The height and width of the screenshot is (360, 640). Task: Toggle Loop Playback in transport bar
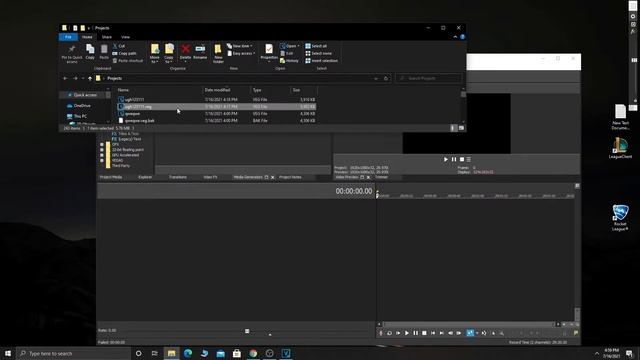tap(389, 333)
